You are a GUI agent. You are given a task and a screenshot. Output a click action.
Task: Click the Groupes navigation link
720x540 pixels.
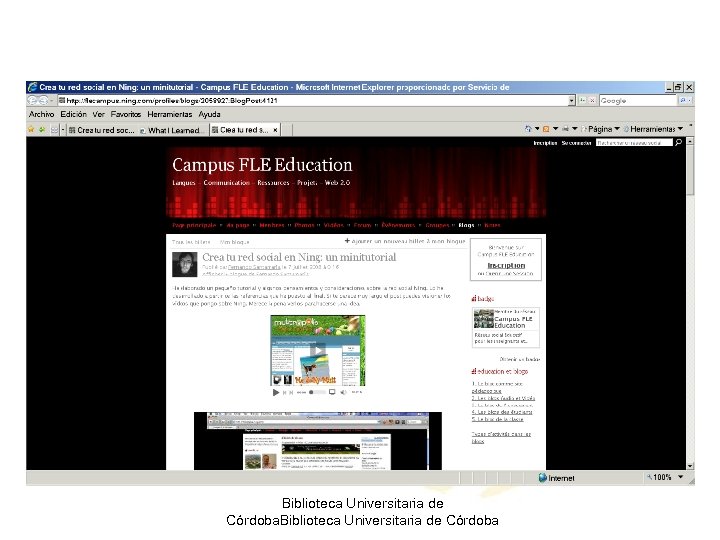pyautogui.click(x=437, y=225)
